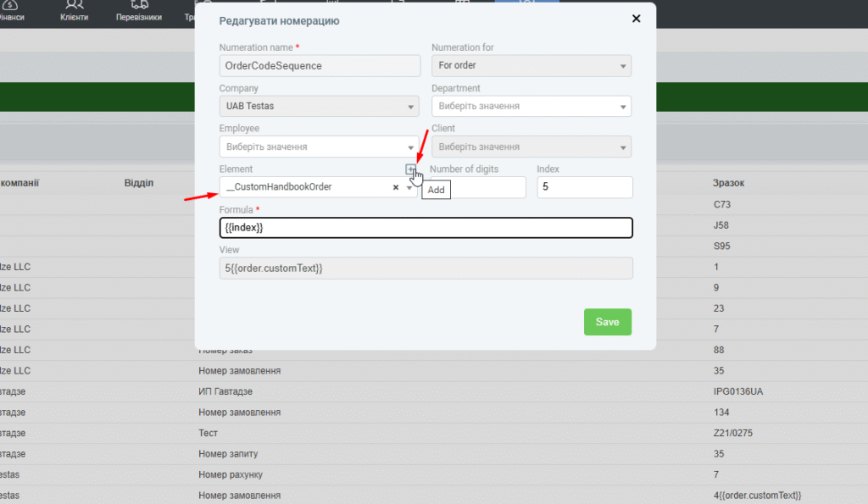
Task: Click the Зразок column header
Action: click(x=729, y=182)
